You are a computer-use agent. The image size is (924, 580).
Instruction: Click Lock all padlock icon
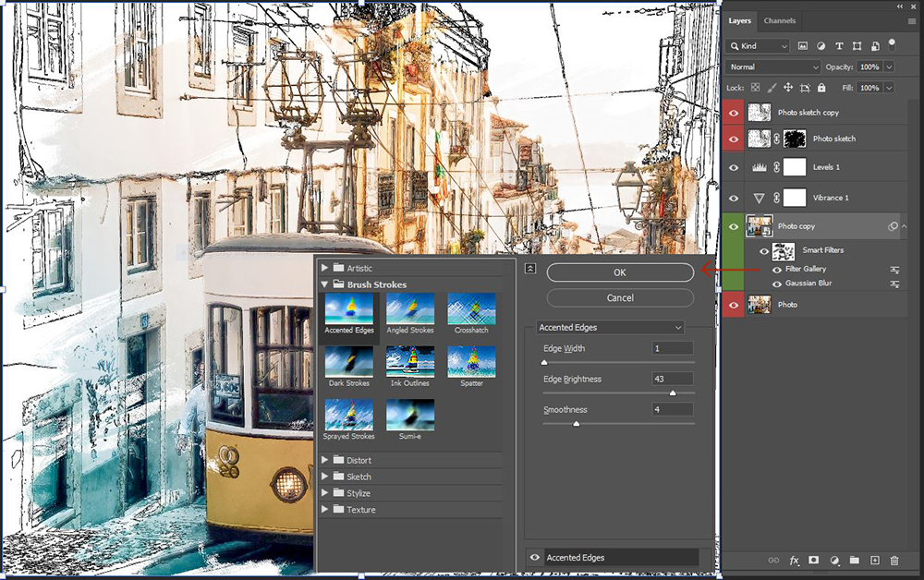click(821, 88)
